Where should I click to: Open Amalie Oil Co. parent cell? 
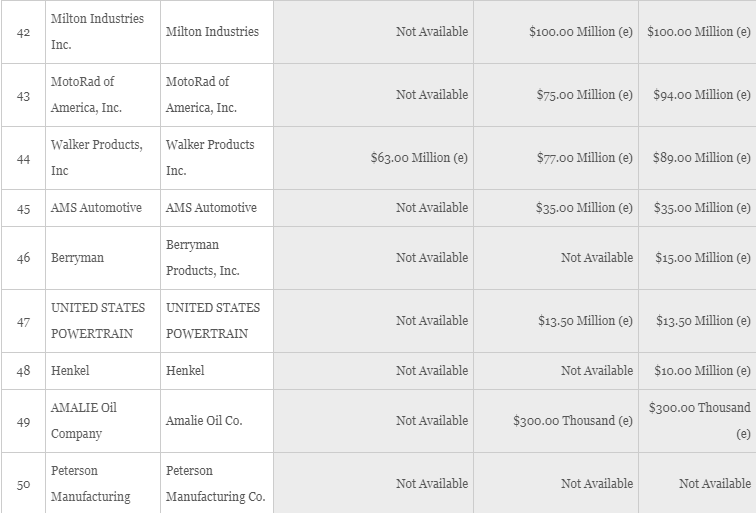pos(204,421)
